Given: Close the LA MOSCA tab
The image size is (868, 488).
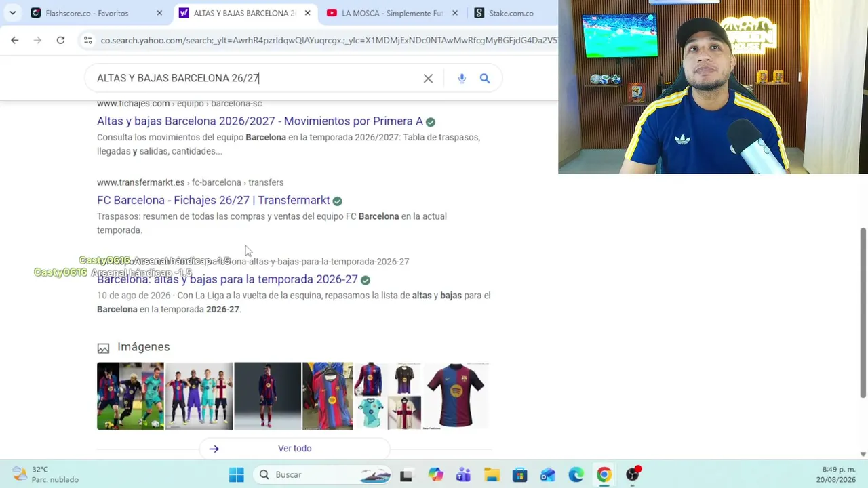Looking at the screenshot, I should pos(455,13).
